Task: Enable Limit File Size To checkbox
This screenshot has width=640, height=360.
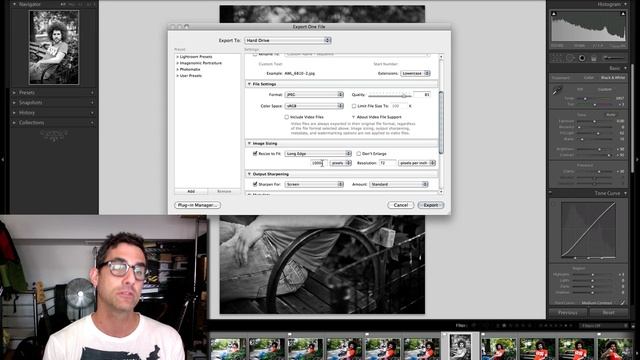Action: coord(354,106)
